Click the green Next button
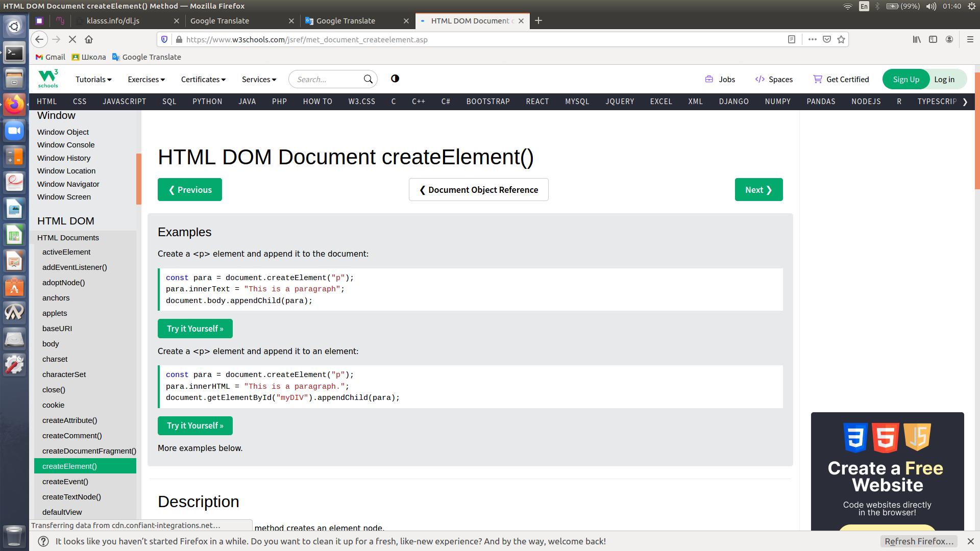 (758, 190)
